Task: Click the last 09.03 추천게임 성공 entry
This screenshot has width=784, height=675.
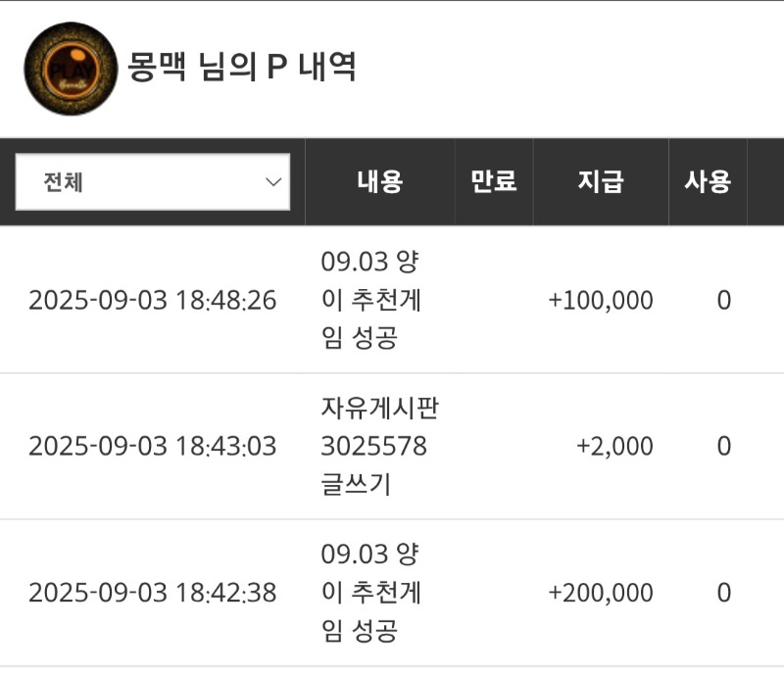Action: point(370,592)
